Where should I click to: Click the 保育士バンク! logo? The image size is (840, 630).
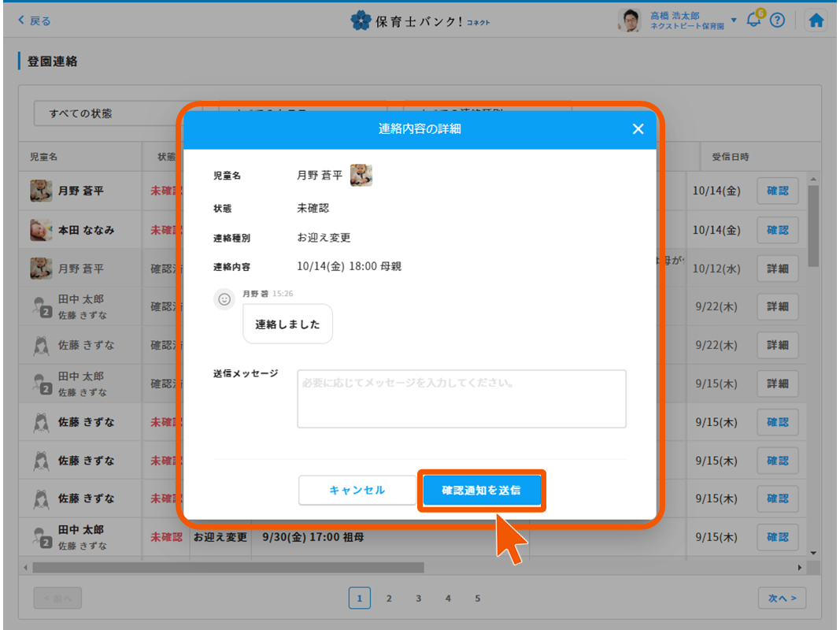420,20
